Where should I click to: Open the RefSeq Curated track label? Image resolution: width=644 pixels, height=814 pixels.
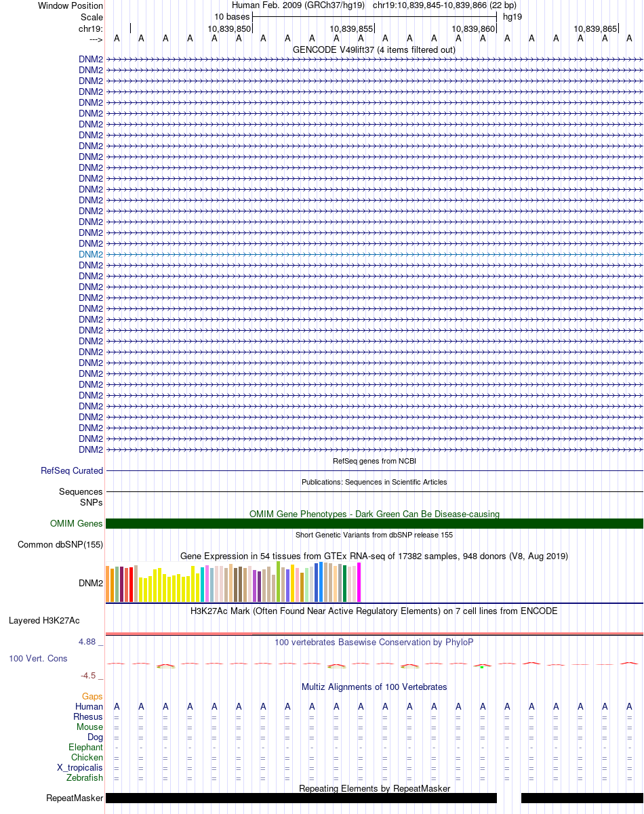click(x=72, y=470)
